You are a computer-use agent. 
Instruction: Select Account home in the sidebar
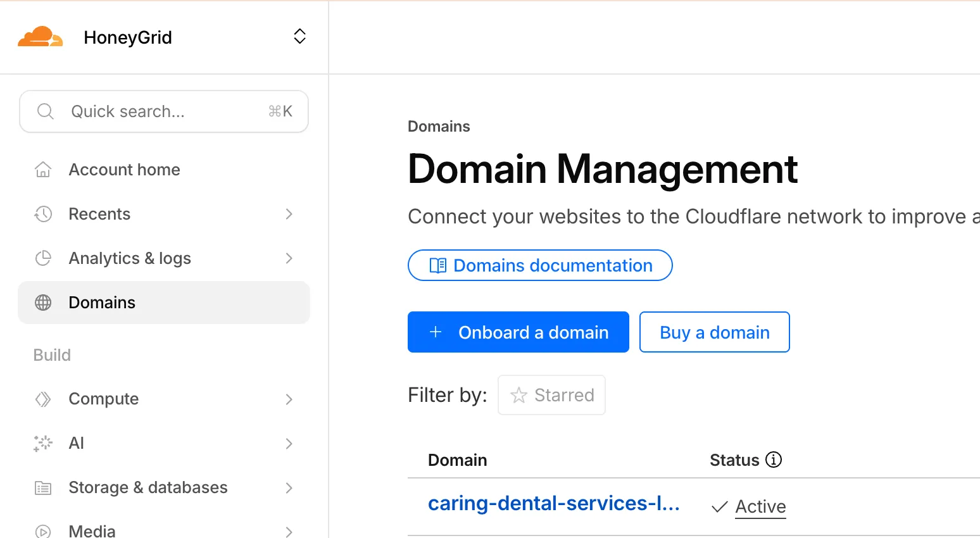tap(124, 169)
